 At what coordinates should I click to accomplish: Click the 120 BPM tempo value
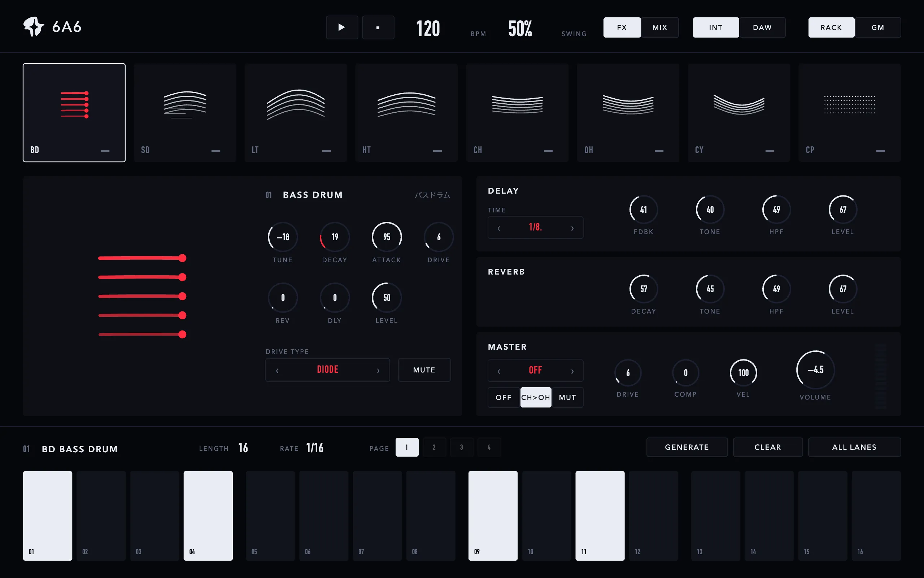click(428, 29)
